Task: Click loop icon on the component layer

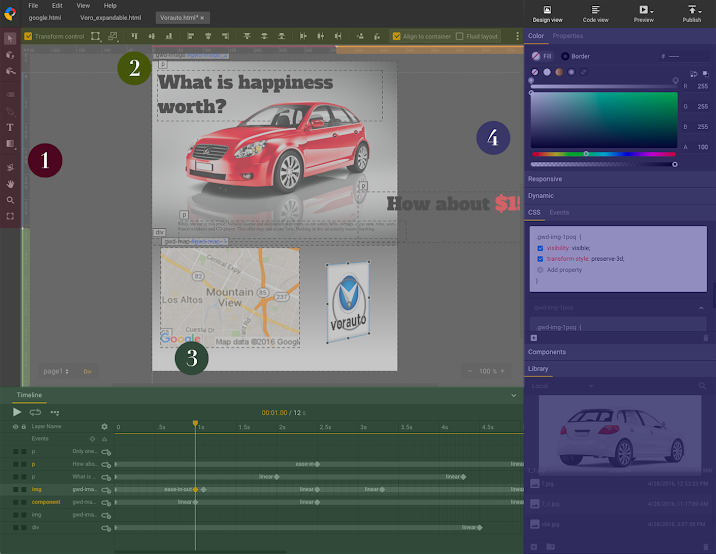Action: [106, 502]
